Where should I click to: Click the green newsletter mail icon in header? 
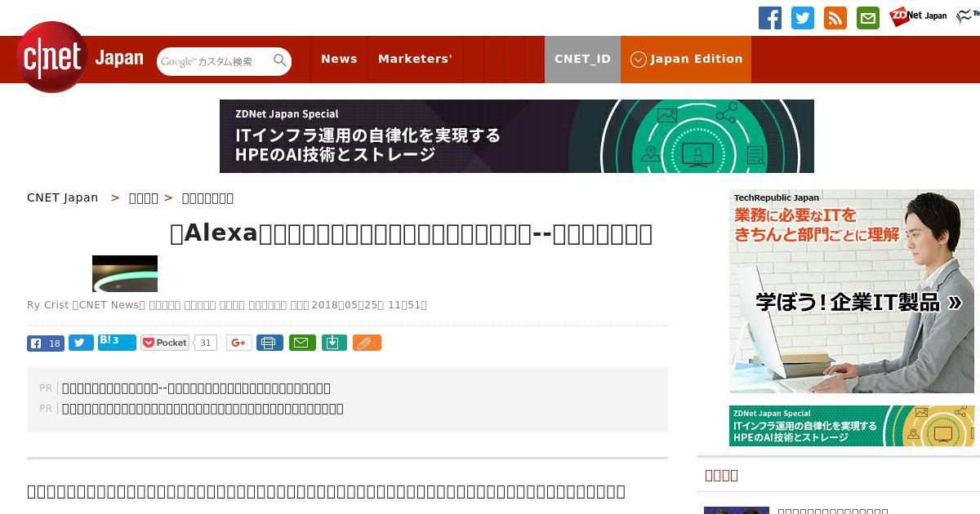(868, 18)
